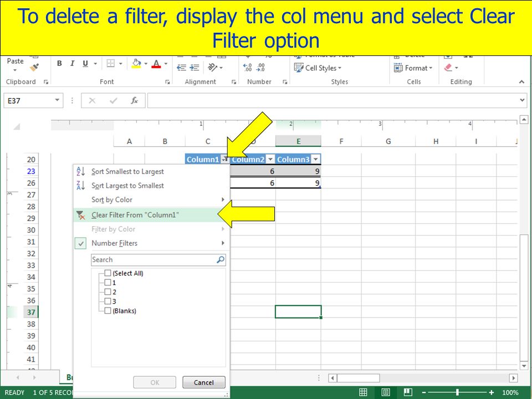
Task: Click Increase Indent icon
Action: pos(195,68)
